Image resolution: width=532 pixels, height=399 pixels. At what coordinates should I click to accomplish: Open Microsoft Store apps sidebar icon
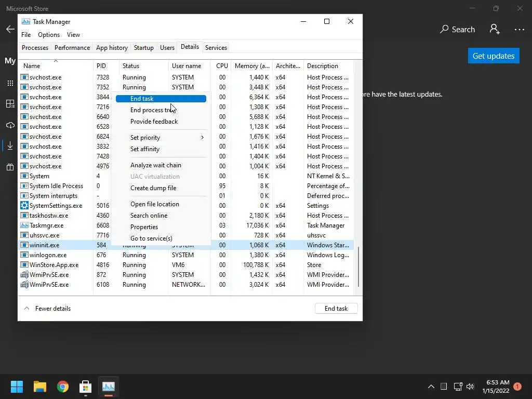point(10,83)
